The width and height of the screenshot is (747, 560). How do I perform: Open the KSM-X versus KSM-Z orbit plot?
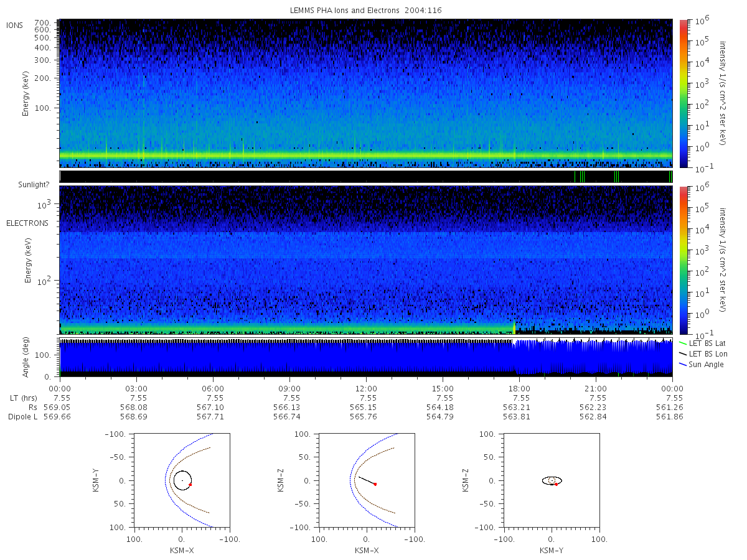[367, 480]
